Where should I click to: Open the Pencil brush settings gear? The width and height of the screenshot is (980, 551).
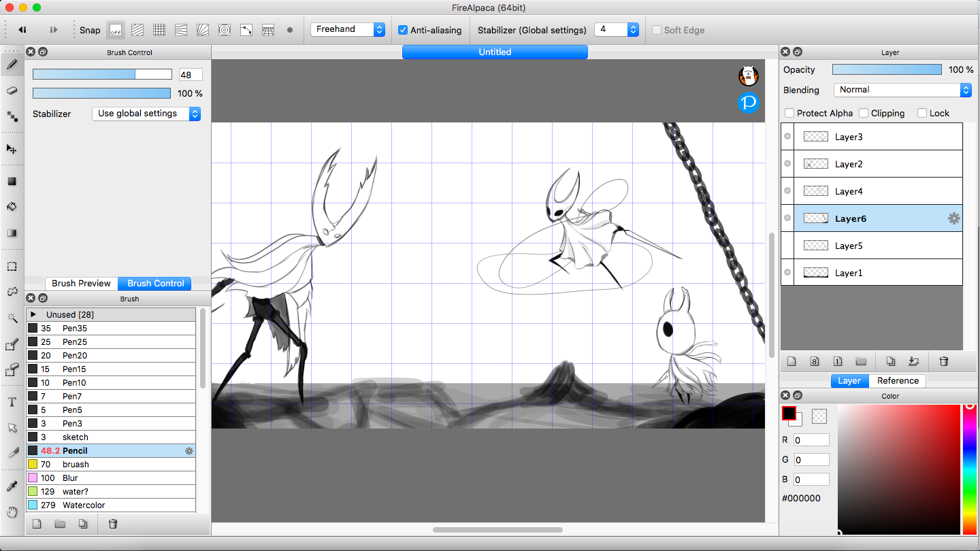(x=189, y=451)
